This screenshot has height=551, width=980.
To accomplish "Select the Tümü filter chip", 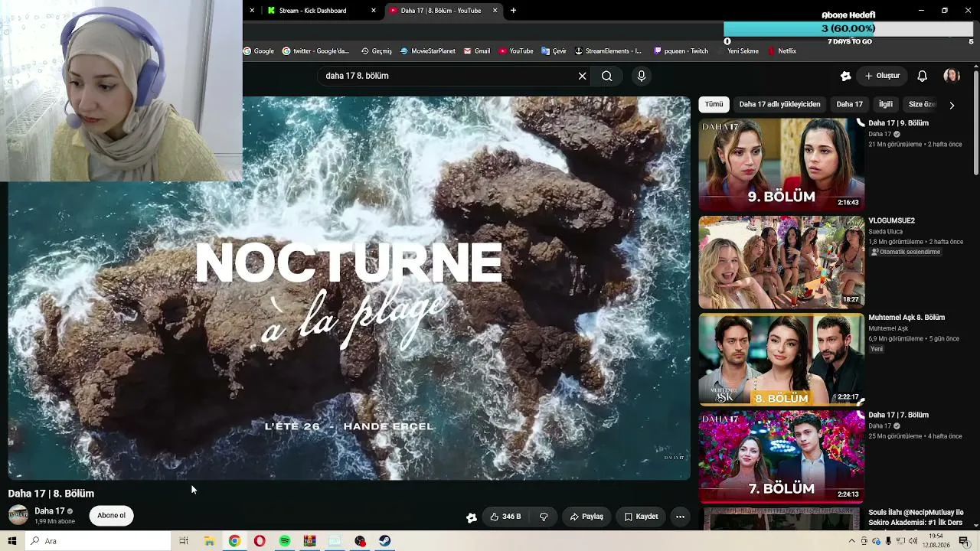I will (714, 104).
